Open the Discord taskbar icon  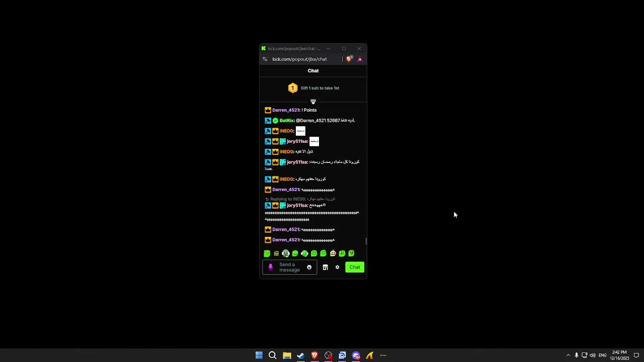click(x=356, y=355)
